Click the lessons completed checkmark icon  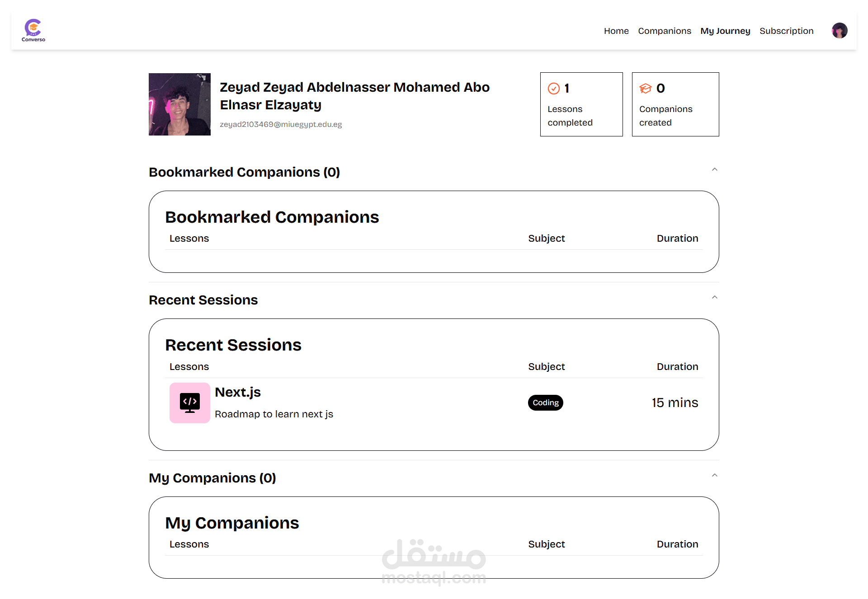(x=554, y=89)
